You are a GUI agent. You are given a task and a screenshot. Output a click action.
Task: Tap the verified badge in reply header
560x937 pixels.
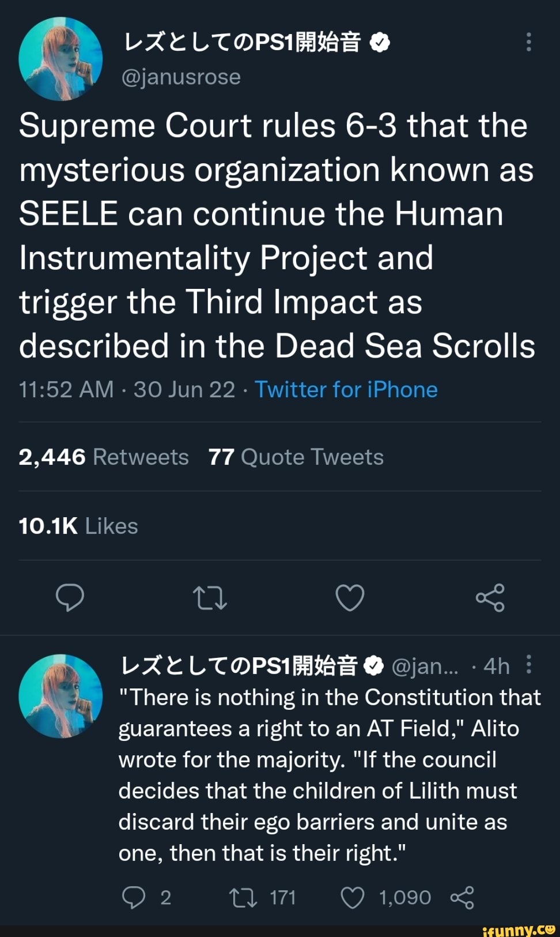point(374,666)
